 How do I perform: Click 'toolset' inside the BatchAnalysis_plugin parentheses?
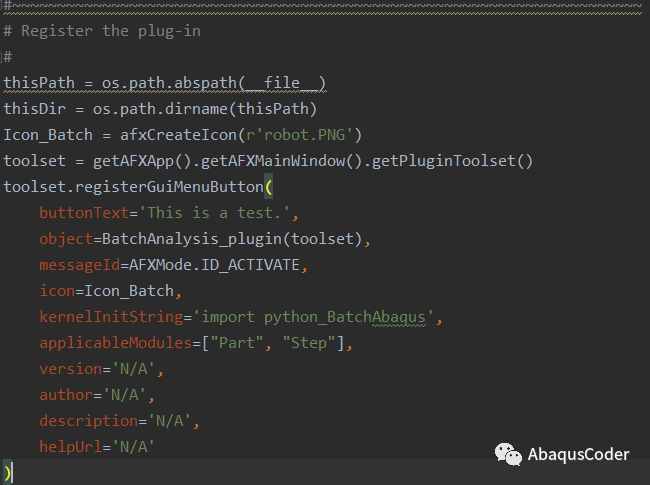point(322,239)
